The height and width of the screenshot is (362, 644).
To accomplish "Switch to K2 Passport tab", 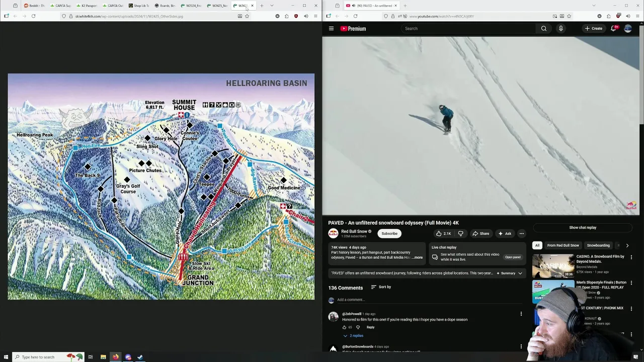I will 87,6.
